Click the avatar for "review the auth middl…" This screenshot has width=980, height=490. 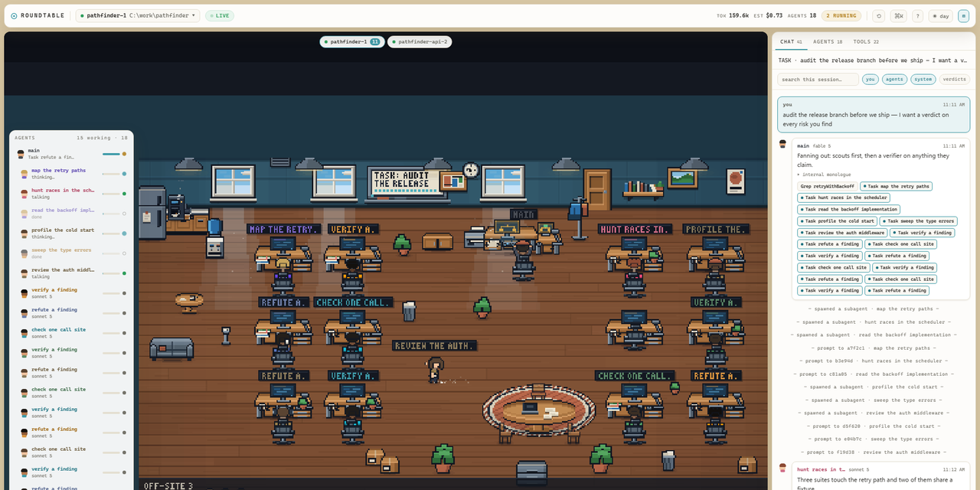(24, 273)
